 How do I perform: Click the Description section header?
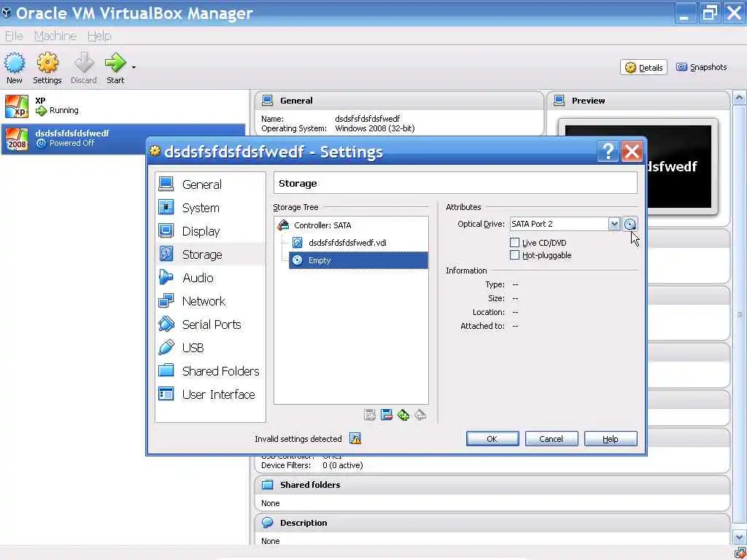[492, 523]
